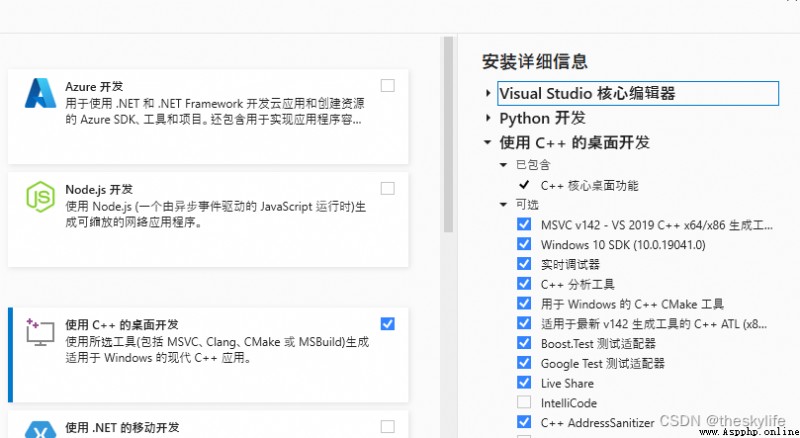
Task: Uncheck Google Test 测试适配器 option
Action: point(524,362)
